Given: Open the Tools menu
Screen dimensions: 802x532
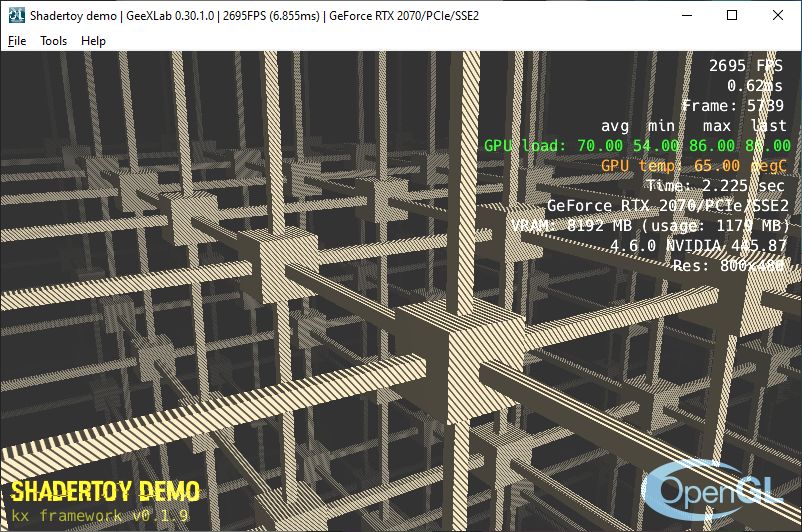Looking at the screenshot, I should coord(53,41).
